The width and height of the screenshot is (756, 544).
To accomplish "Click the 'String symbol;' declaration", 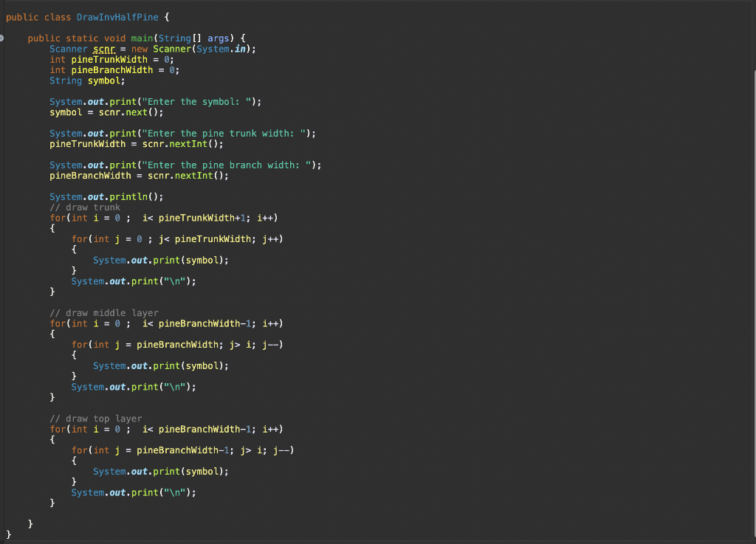I will coord(87,81).
